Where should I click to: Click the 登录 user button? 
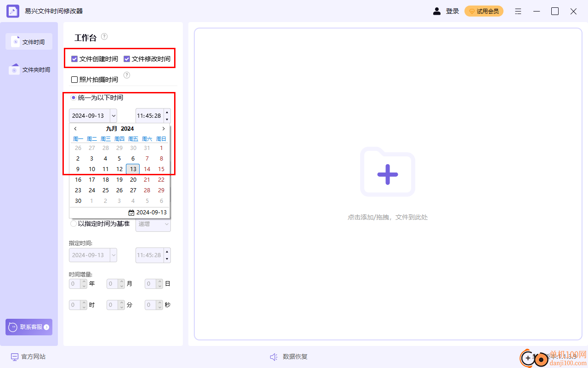click(x=446, y=11)
